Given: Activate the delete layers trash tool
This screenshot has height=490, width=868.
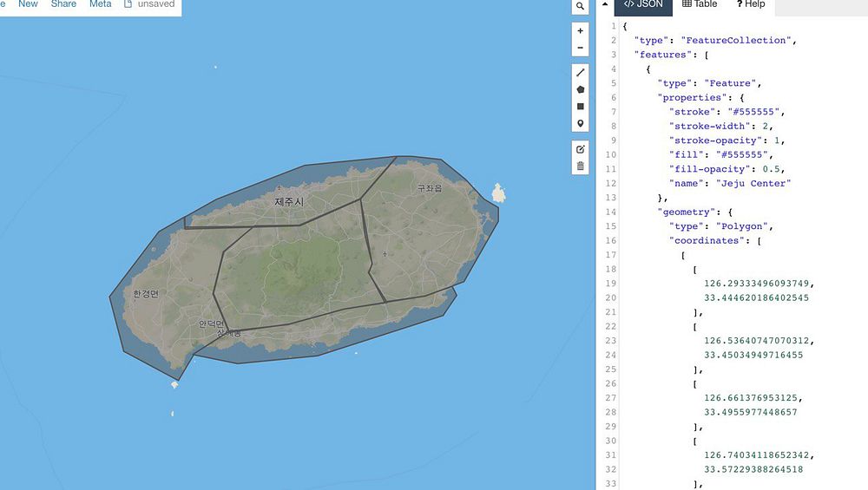Looking at the screenshot, I should 580,166.
